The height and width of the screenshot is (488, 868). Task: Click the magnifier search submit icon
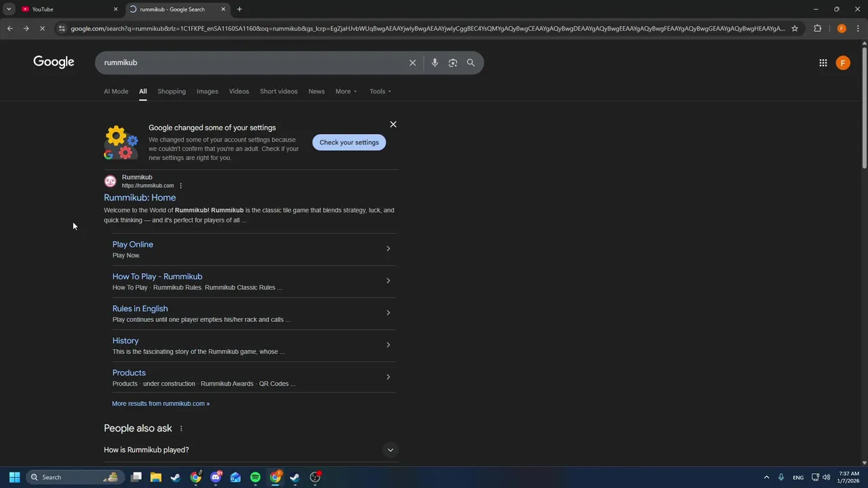[471, 62]
